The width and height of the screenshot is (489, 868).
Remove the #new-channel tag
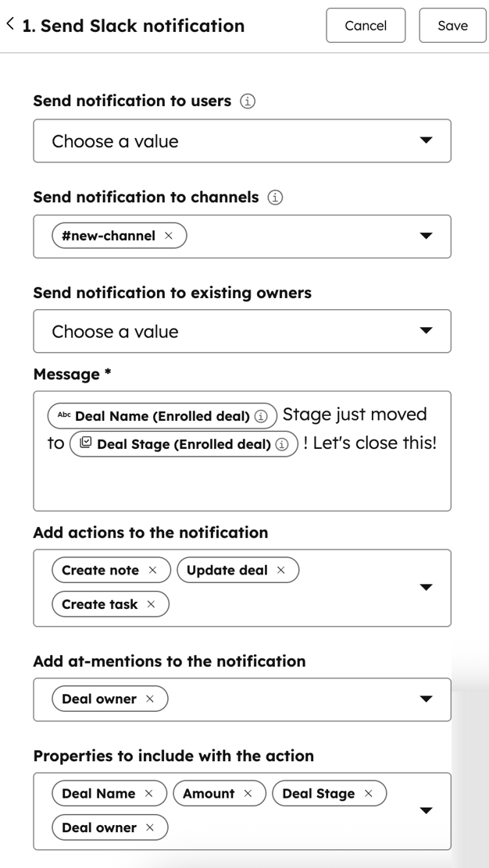pyautogui.click(x=169, y=236)
